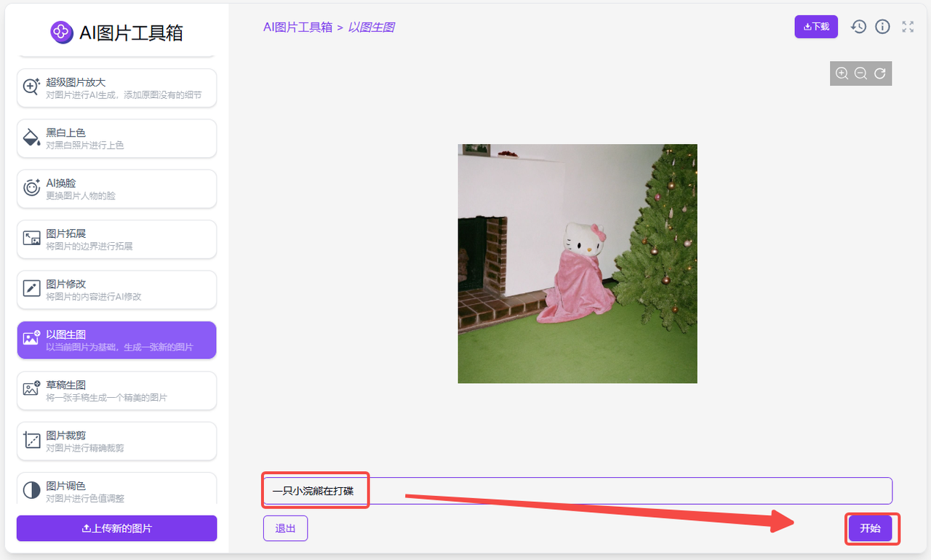Click the 黑白上色 paint bucket icon
Image resolution: width=931 pixels, height=560 pixels.
(31, 138)
